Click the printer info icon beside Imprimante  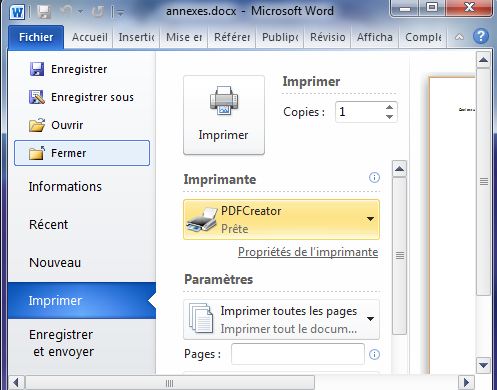[374, 177]
